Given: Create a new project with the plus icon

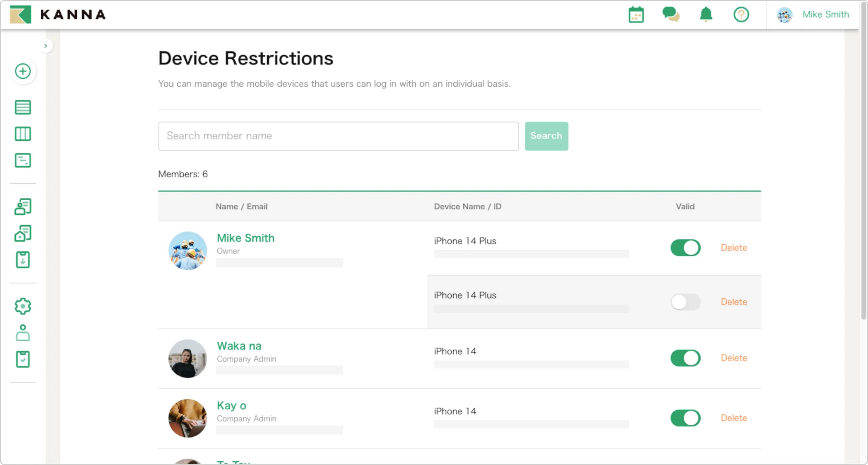Looking at the screenshot, I should 23,71.
